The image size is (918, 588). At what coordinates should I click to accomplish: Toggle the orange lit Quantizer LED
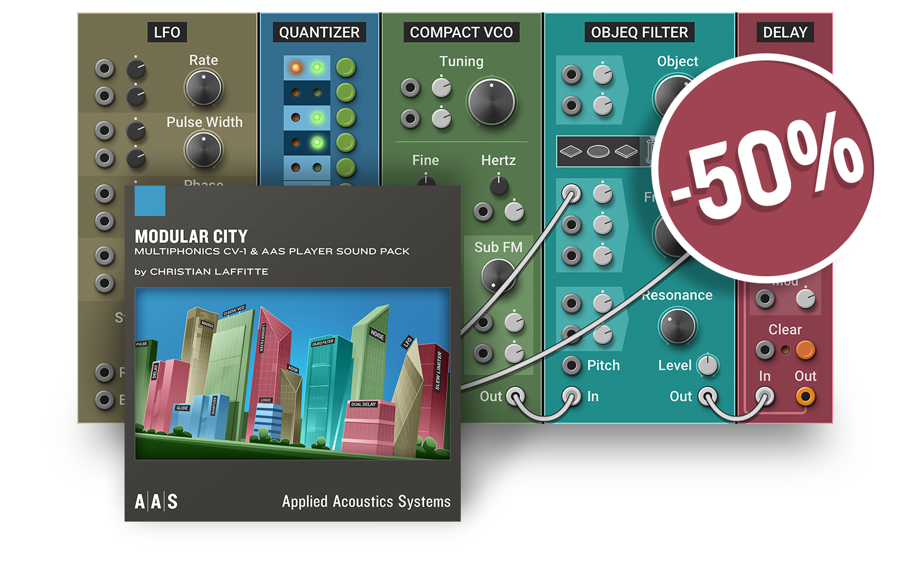(295, 68)
